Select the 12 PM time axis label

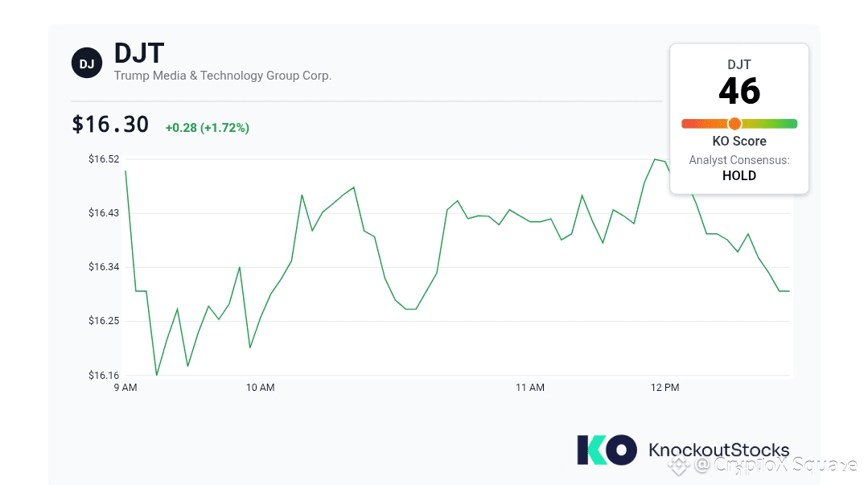[x=665, y=388]
